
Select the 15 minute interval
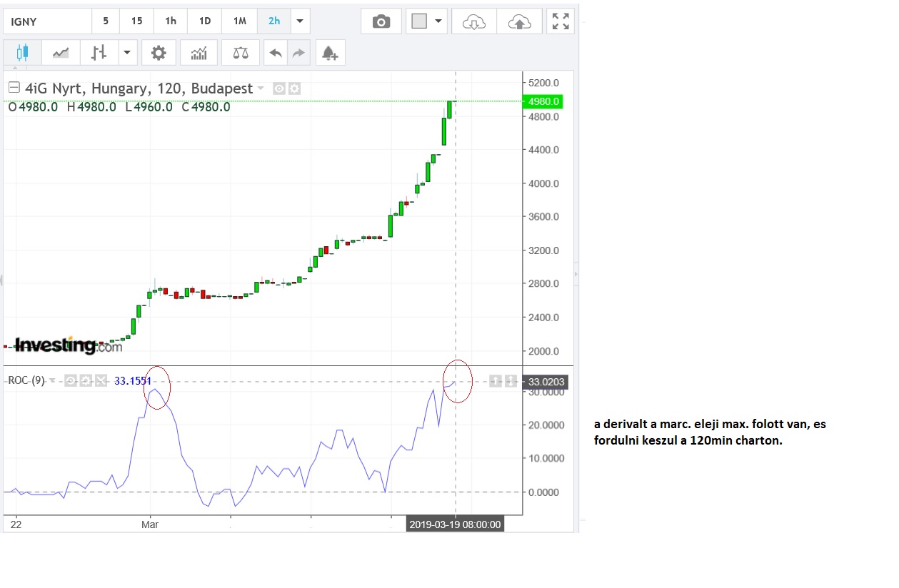tap(136, 21)
